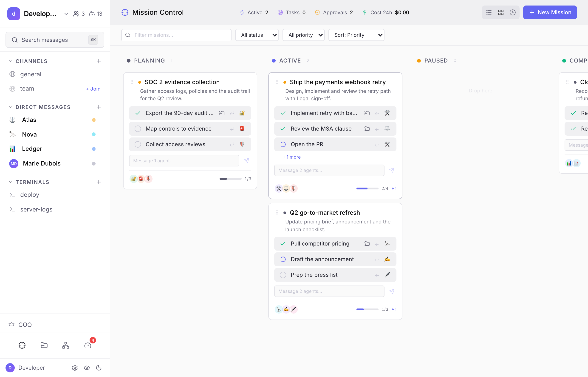Open direct message with Marie Dubois

coord(55,163)
